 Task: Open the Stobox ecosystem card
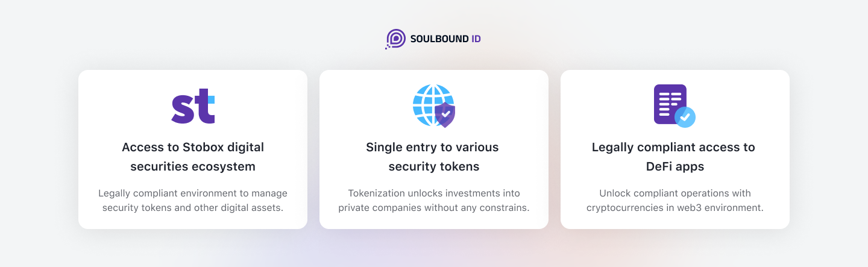pos(193,149)
